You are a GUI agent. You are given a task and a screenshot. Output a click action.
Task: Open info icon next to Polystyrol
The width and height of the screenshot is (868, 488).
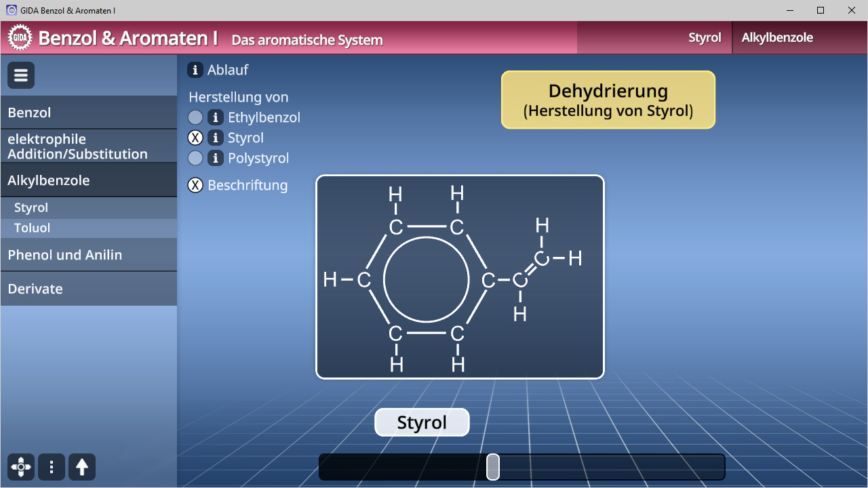(x=215, y=158)
